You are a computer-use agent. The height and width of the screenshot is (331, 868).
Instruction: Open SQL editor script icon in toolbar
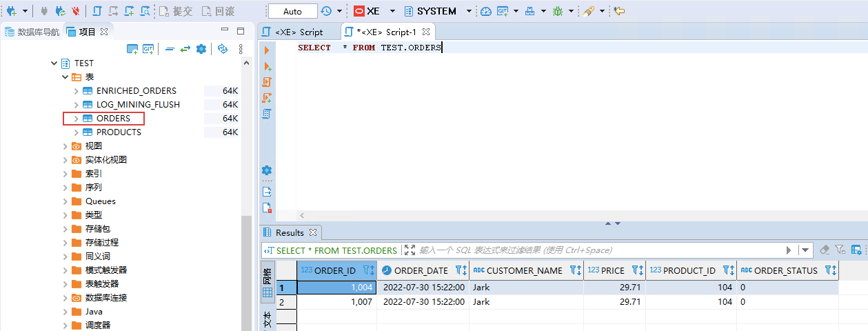tap(97, 11)
